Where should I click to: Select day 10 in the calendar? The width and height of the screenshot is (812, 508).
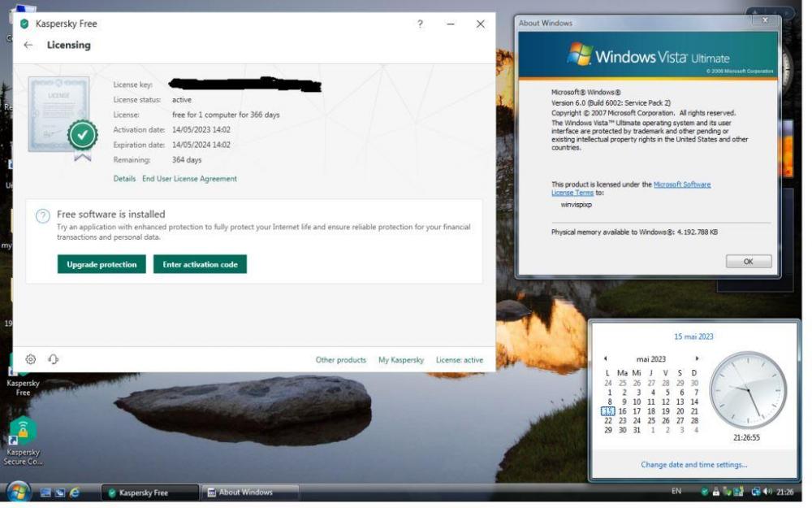coord(637,402)
